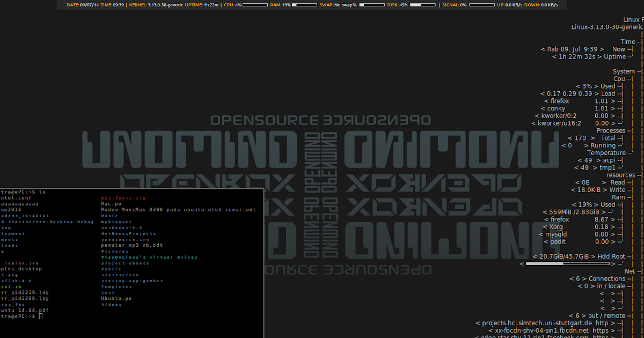This screenshot has height=338, width=644.
Task: Toggle the TIME display on the top bar
Action: [x=114, y=5]
